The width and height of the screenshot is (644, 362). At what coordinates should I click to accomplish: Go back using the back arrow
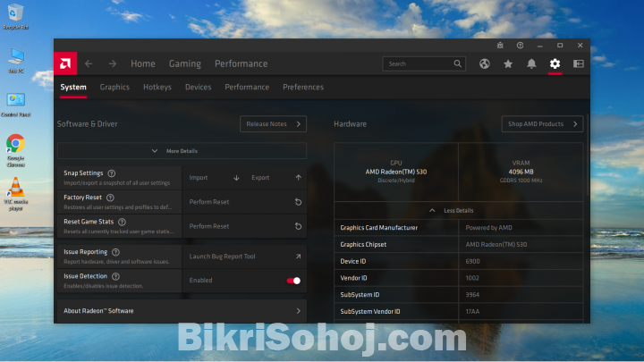coord(89,63)
